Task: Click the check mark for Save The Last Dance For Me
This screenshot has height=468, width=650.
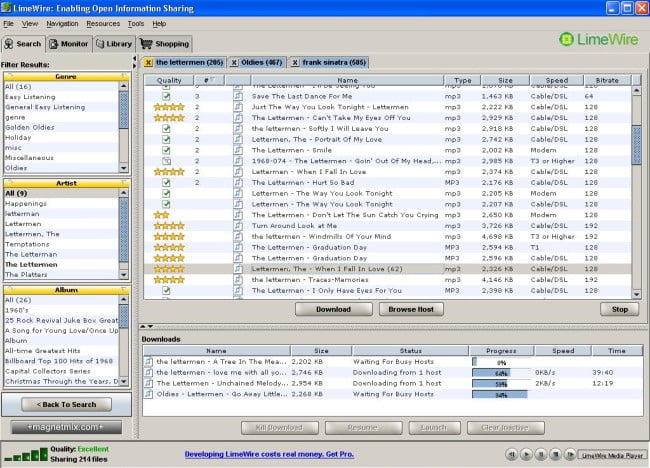Action: [x=166, y=96]
